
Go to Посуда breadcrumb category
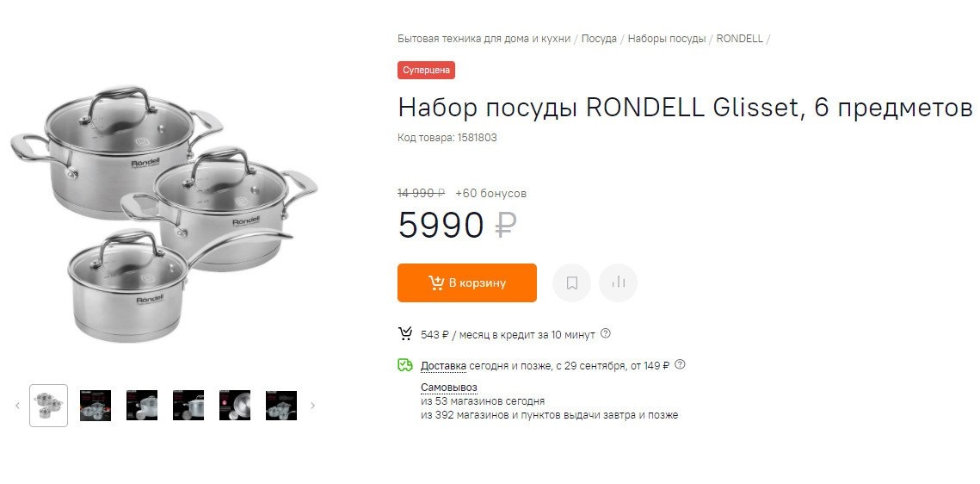pos(599,39)
